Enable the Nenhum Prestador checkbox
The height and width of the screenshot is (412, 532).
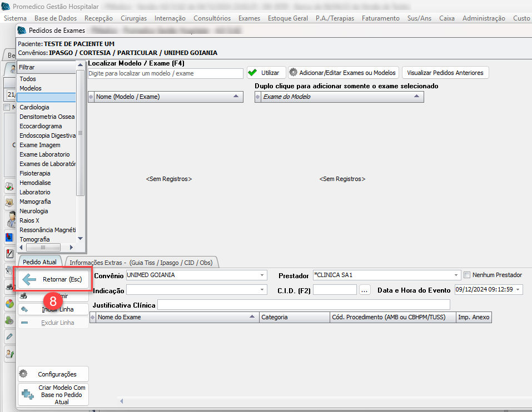click(x=467, y=275)
